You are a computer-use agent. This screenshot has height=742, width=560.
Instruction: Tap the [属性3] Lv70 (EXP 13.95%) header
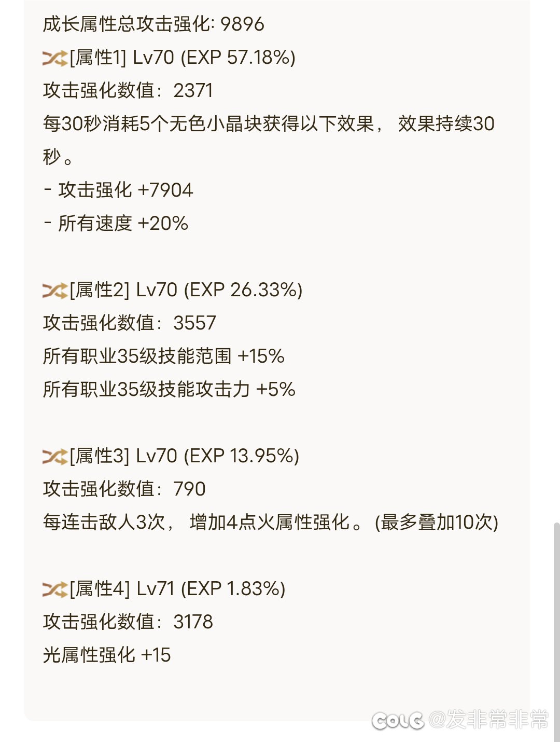[x=184, y=456]
